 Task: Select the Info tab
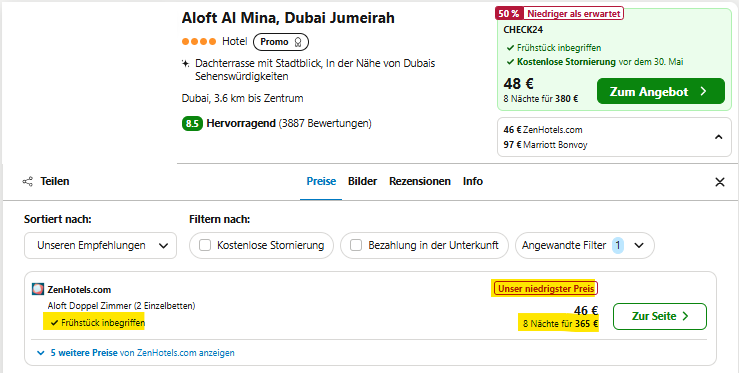point(473,182)
